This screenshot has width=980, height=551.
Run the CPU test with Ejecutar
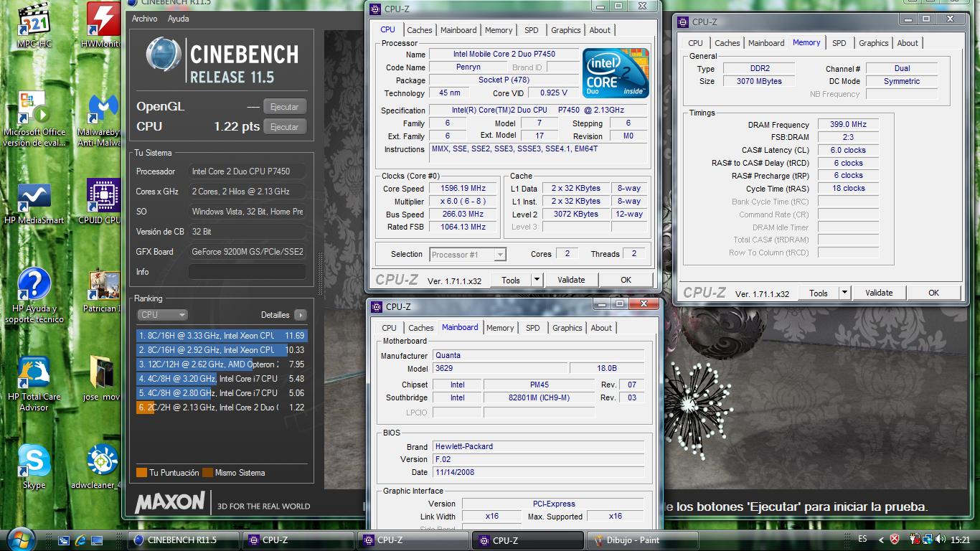point(285,127)
